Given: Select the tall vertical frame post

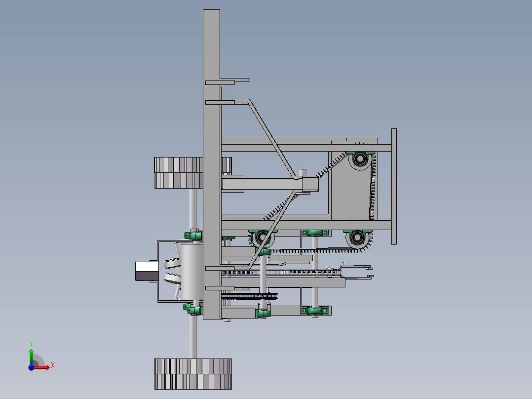Looking at the screenshot, I should click(212, 164).
